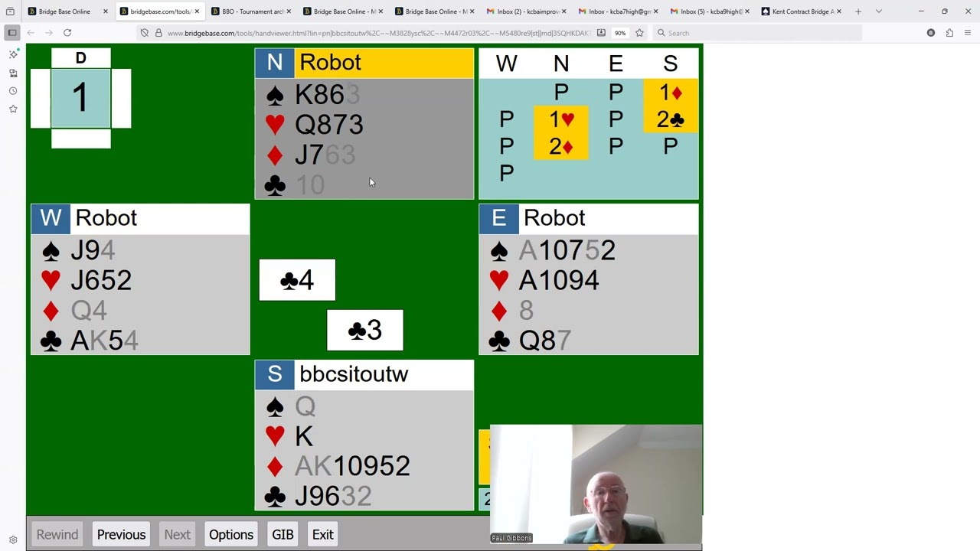The image size is (980, 551).
Task: Click North hand name label Robot
Action: (x=330, y=63)
